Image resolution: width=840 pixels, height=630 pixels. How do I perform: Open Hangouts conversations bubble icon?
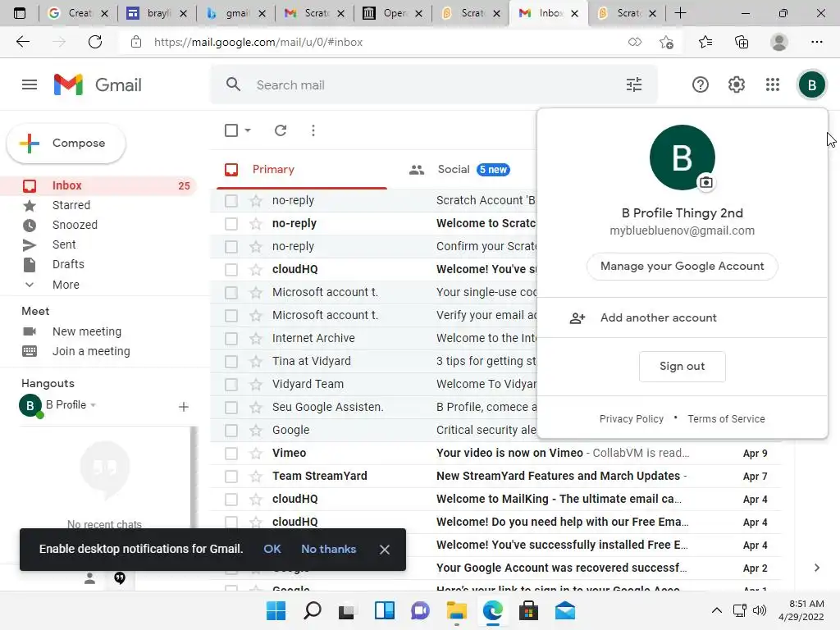120,578
